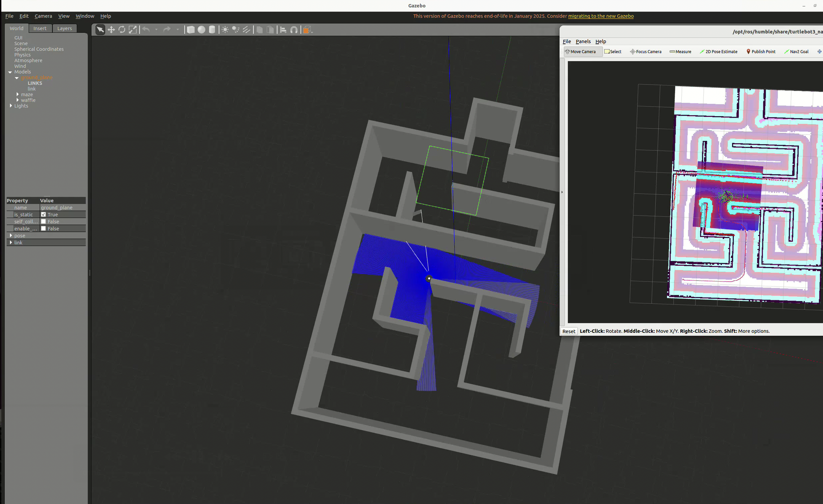Screen dimensions: 823x504
Task: Uncheck the is_static checkbox
Action: tap(44, 215)
